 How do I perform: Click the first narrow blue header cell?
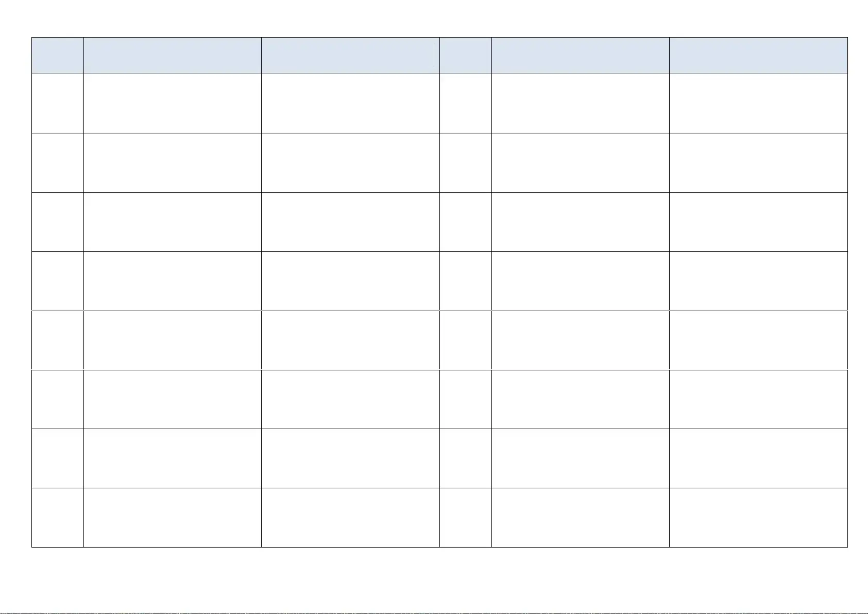57,56
